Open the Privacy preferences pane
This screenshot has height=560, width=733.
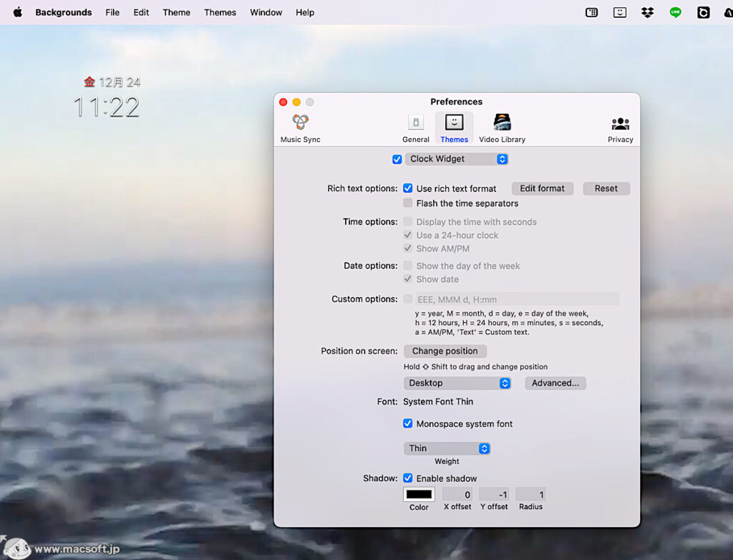(x=621, y=129)
